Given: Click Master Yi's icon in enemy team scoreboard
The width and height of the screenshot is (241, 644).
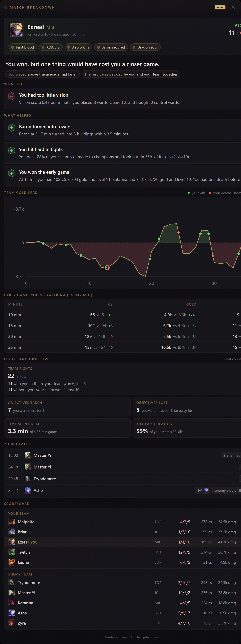Looking at the screenshot, I should point(12,593).
